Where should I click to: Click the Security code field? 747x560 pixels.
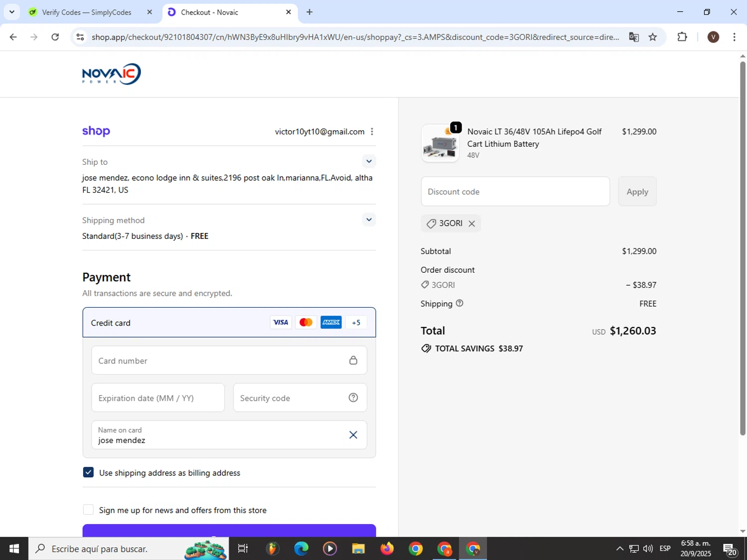300,398
